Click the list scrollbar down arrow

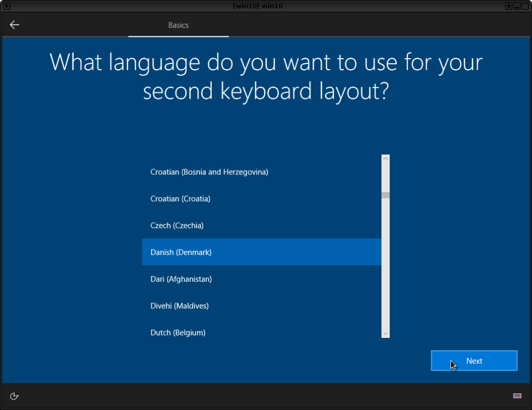point(385,334)
